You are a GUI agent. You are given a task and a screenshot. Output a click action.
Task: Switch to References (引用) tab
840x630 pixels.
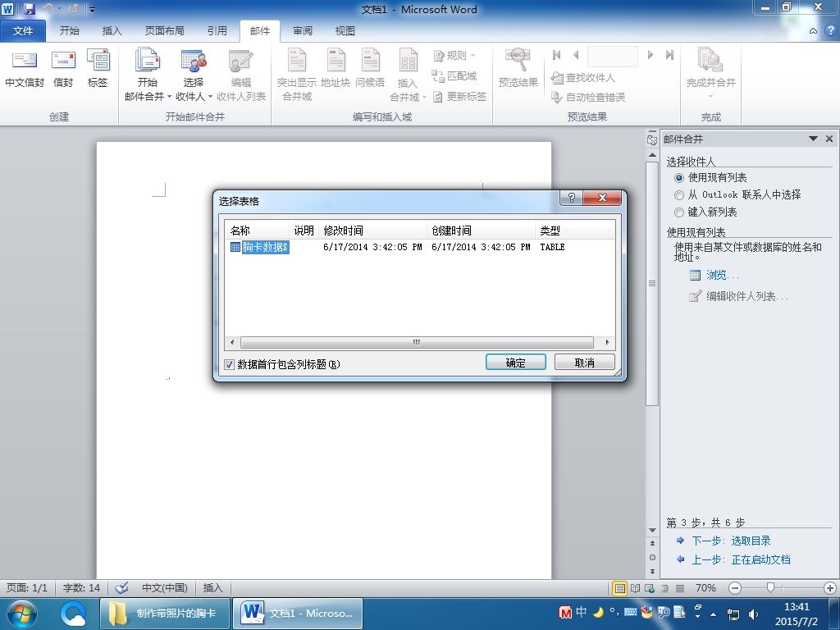[x=217, y=31]
